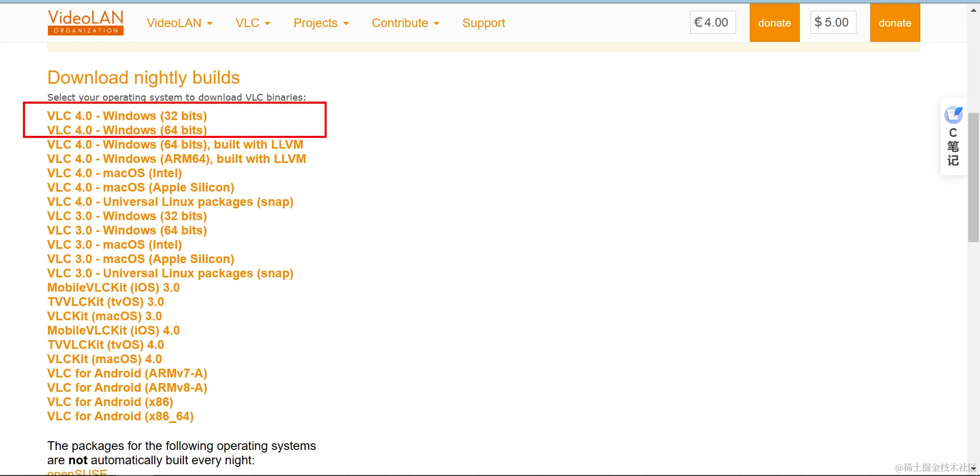This screenshot has height=476, width=980.
Task: Open the VLC navigation dropdown
Action: coord(253,23)
